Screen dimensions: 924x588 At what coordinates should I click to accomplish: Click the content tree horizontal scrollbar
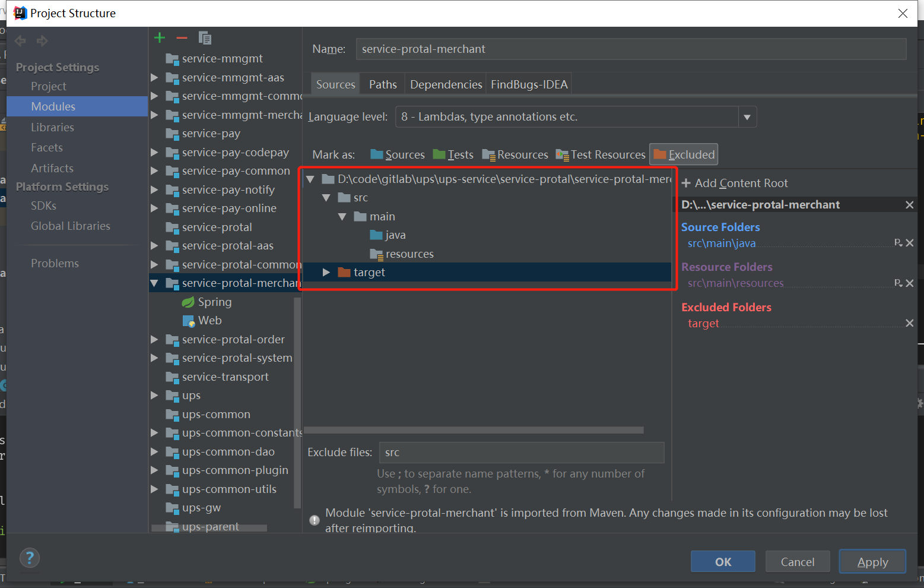pos(474,430)
